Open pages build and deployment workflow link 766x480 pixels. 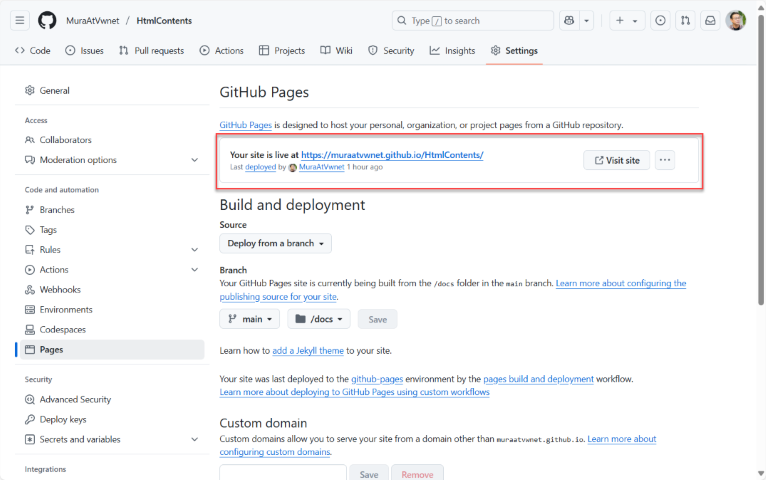click(x=538, y=379)
